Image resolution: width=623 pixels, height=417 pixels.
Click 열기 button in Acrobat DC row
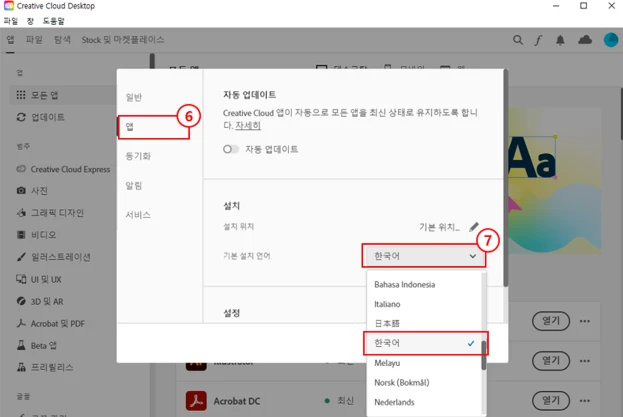click(551, 401)
